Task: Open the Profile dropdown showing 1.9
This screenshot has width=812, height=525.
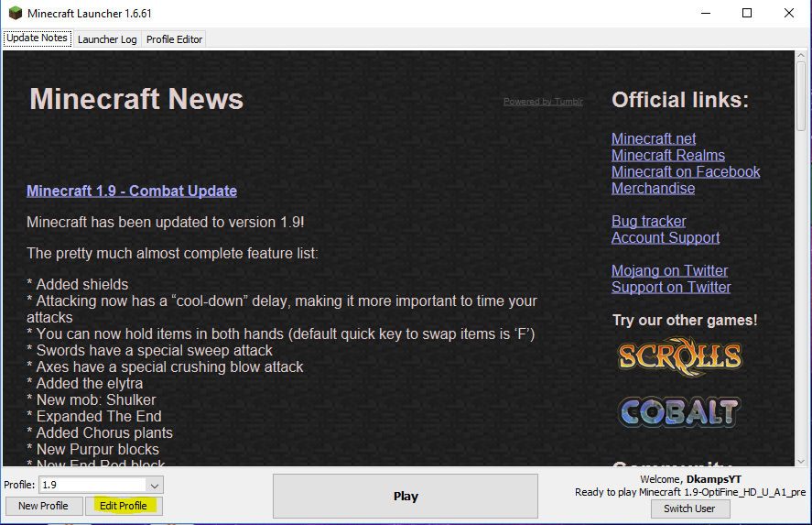Action: [102, 485]
